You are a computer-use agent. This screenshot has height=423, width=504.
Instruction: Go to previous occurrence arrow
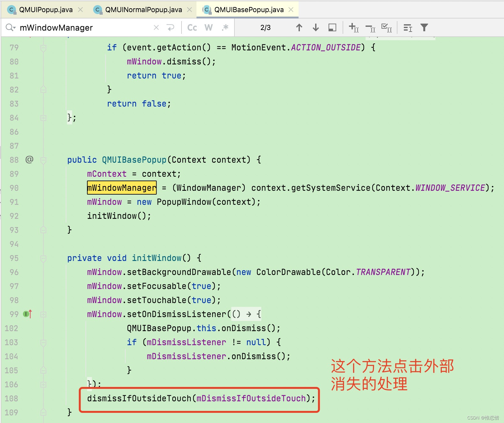[299, 28]
